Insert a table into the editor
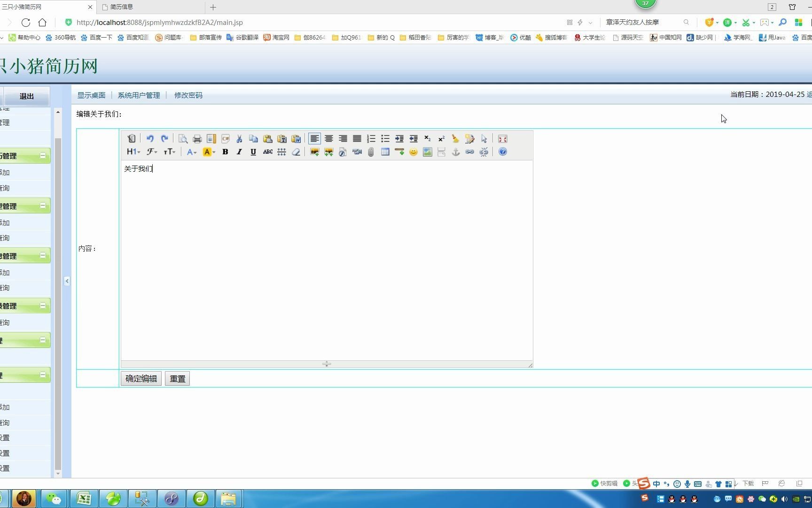Viewport: 812px width, 508px height. 385,152
